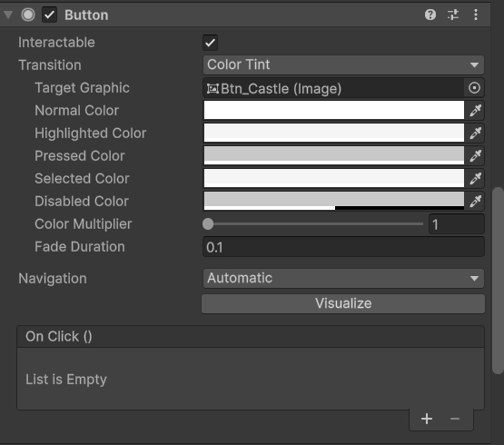Toggle the Interactable checkbox
504x445 pixels.
(210, 43)
